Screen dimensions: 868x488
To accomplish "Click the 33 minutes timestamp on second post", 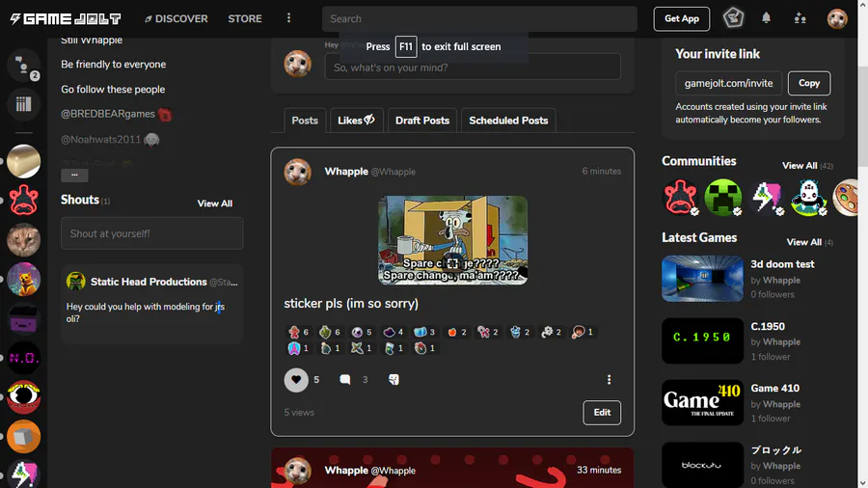I will tap(599, 470).
